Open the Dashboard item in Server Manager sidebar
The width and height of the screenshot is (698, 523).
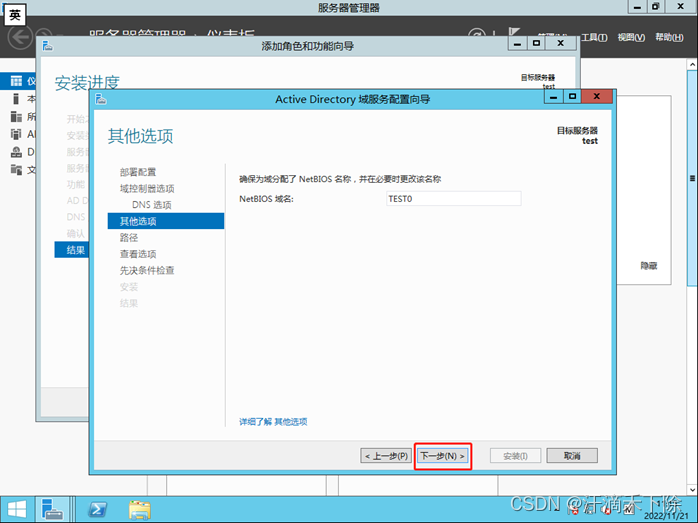pyautogui.click(x=18, y=81)
